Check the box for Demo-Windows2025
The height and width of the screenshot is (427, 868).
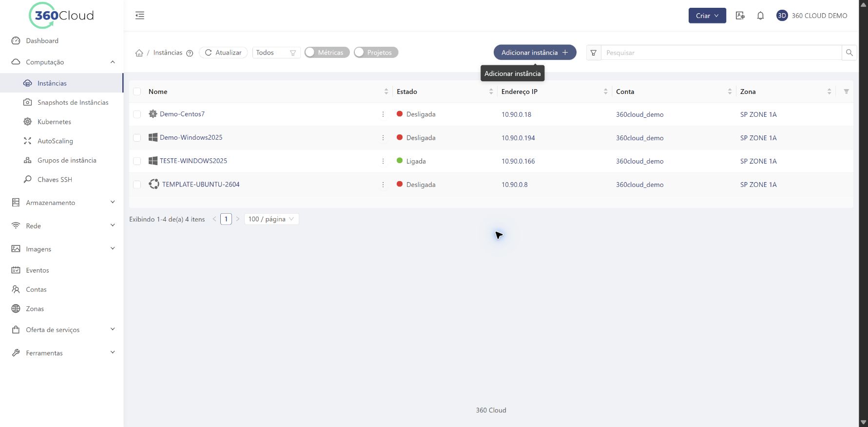point(137,138)
